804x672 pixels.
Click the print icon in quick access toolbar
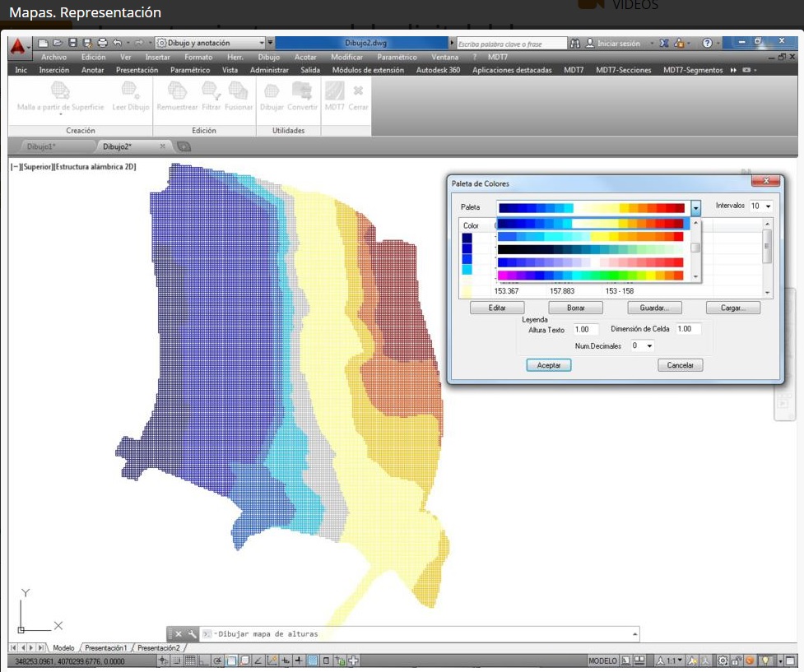pyautogui.click(x=102, y=43)
